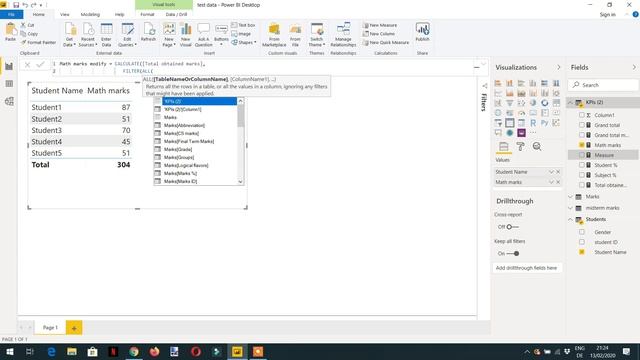The image size is (640, 360).
Task: Expand the midterm marks table
Action: click(x=571, y=208)
